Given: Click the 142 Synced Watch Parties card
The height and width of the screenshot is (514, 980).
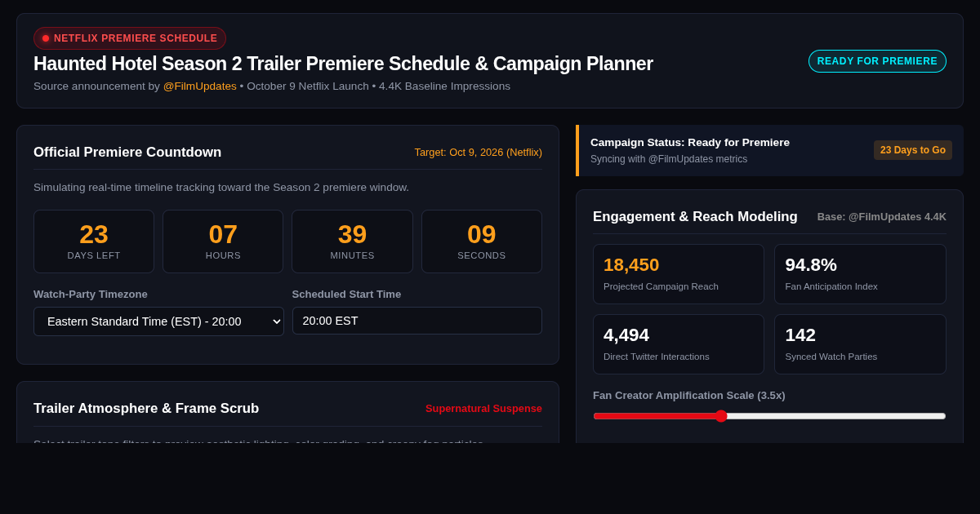Looking at the screenshot, I should click(x=860, y=344).
